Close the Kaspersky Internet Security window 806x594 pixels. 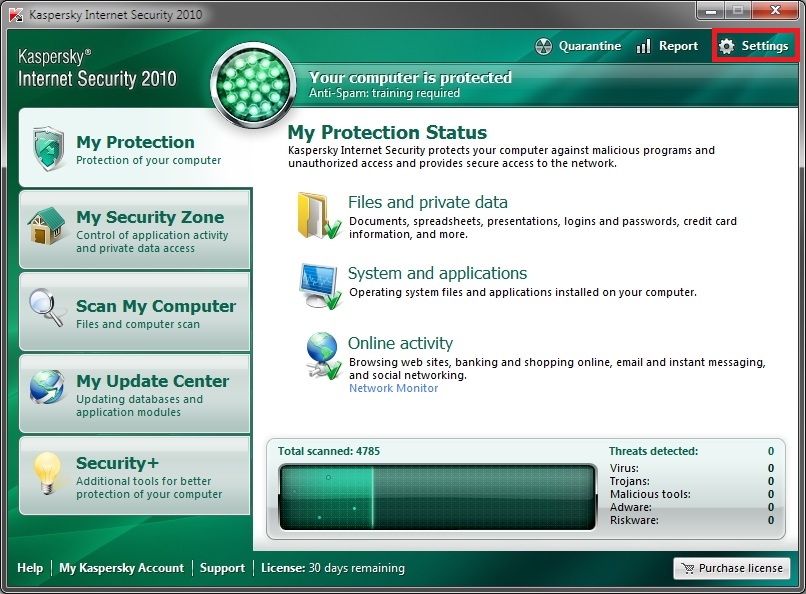[x=776, y=10]
